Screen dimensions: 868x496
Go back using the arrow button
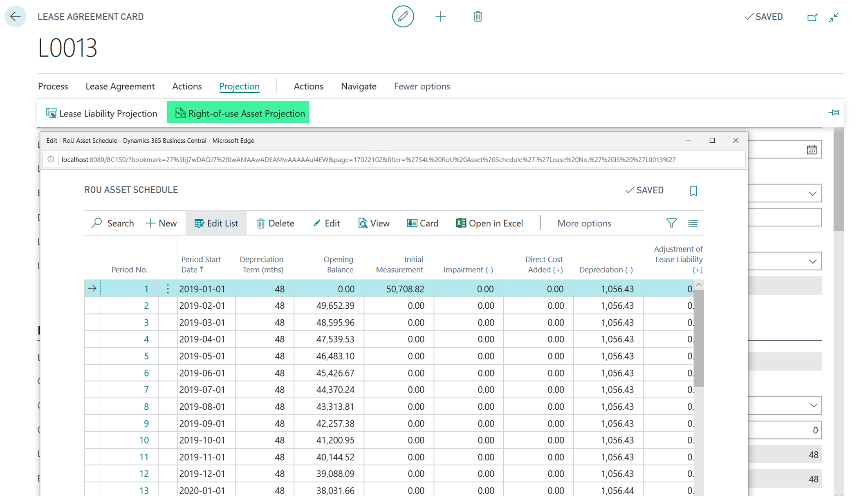tap(16, 16)
